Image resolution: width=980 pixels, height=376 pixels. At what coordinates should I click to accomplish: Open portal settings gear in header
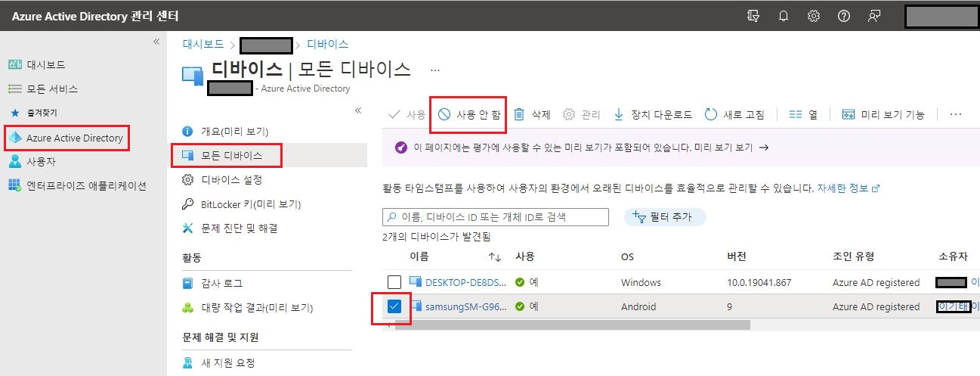pos(814,16)
